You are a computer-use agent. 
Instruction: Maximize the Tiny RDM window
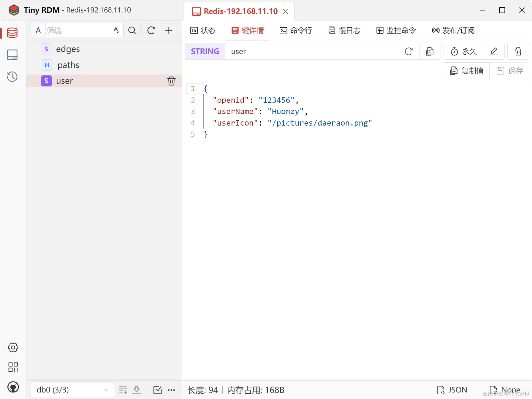click(502, 10)
